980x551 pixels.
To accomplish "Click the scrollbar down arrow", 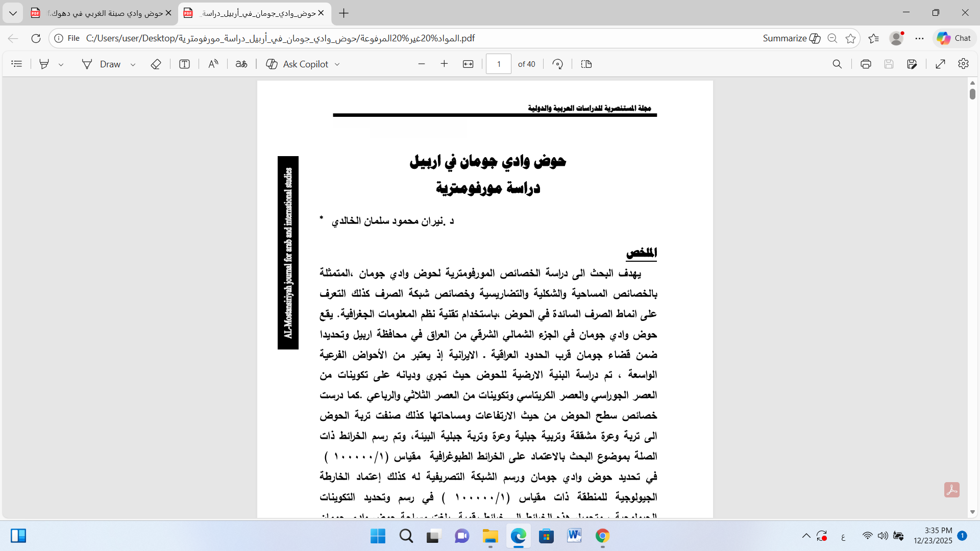I will (972, 512).
